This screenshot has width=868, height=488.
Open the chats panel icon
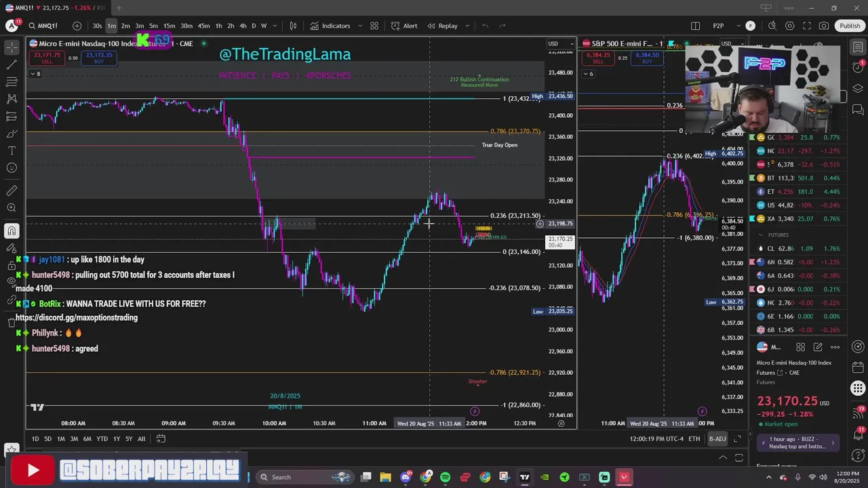[858, 110]
